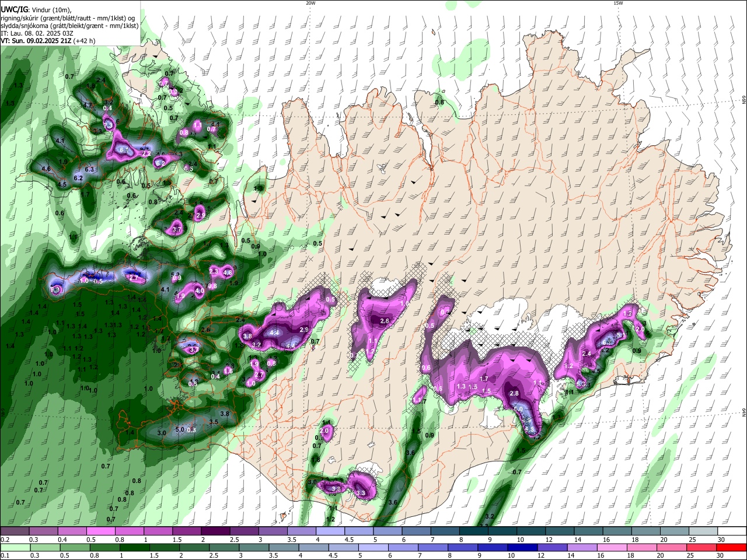
Task: Select bright pink upper swatch between 0.5 and 0.8
Action: tap(100, 531)
